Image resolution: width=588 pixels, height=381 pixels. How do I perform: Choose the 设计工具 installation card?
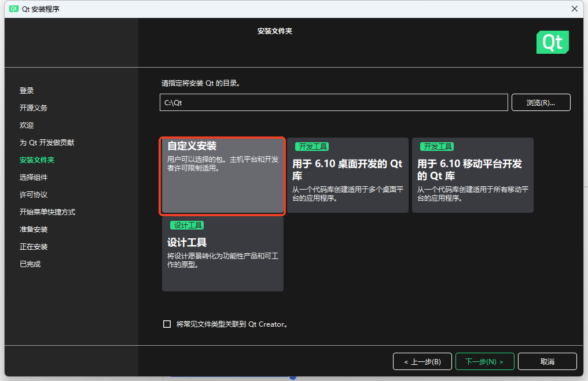coord(222,254)
